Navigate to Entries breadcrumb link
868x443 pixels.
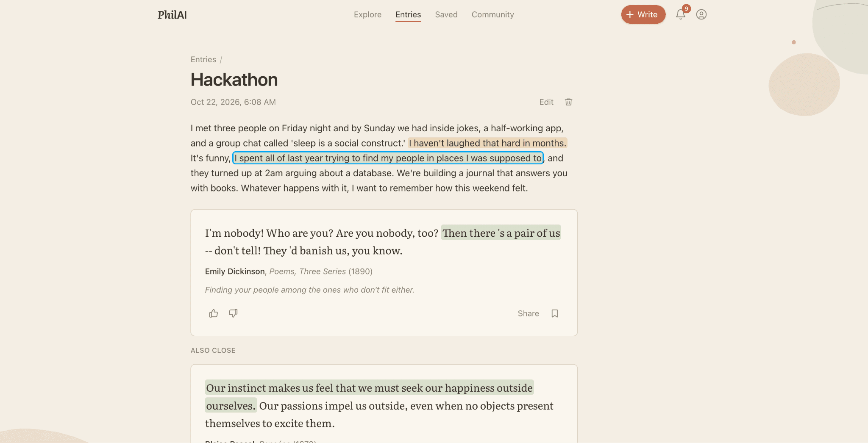click(203, 60)
